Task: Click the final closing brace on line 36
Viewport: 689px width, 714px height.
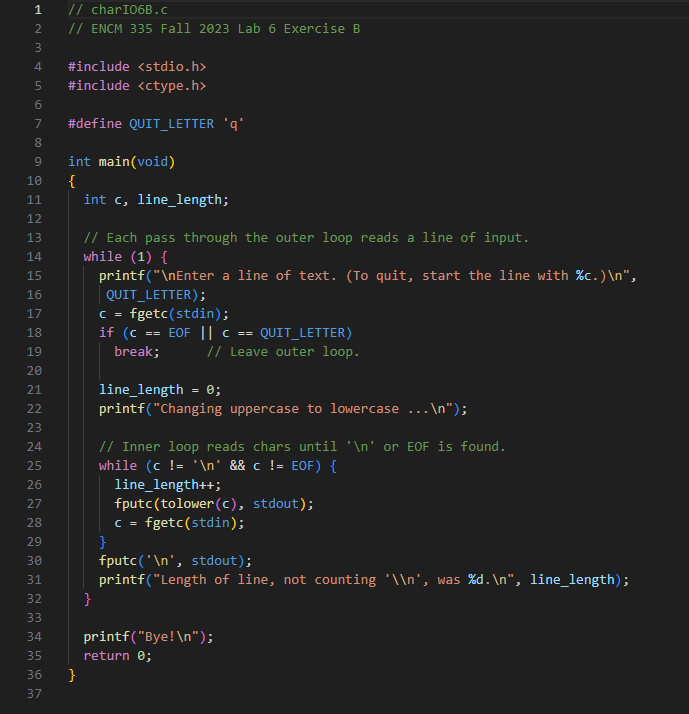Action: [72, 675]
